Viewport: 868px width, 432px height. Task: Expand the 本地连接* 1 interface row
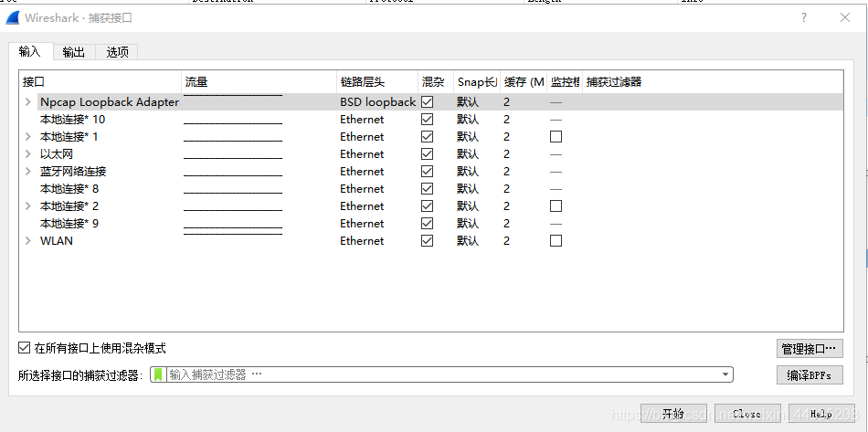click(28, 137)
